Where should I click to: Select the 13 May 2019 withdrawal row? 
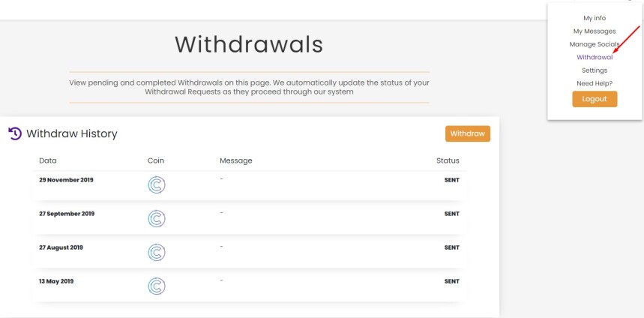pos(250,286)
